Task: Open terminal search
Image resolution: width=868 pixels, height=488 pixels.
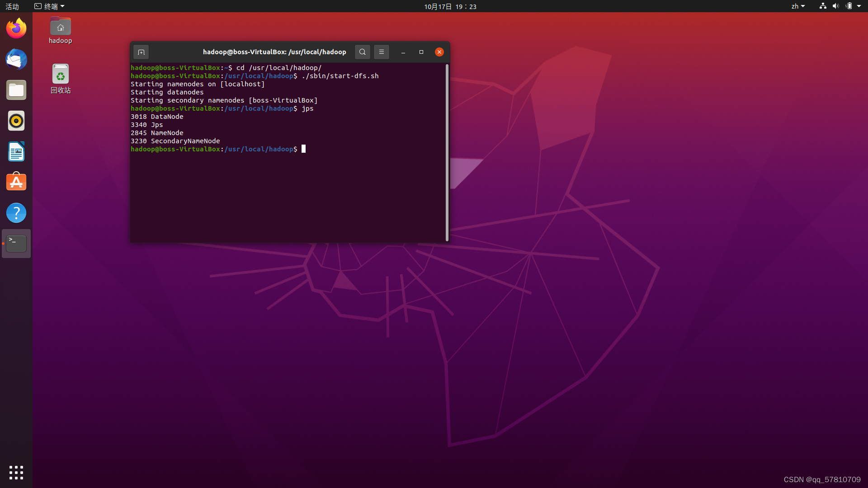Action: [362, 52]
